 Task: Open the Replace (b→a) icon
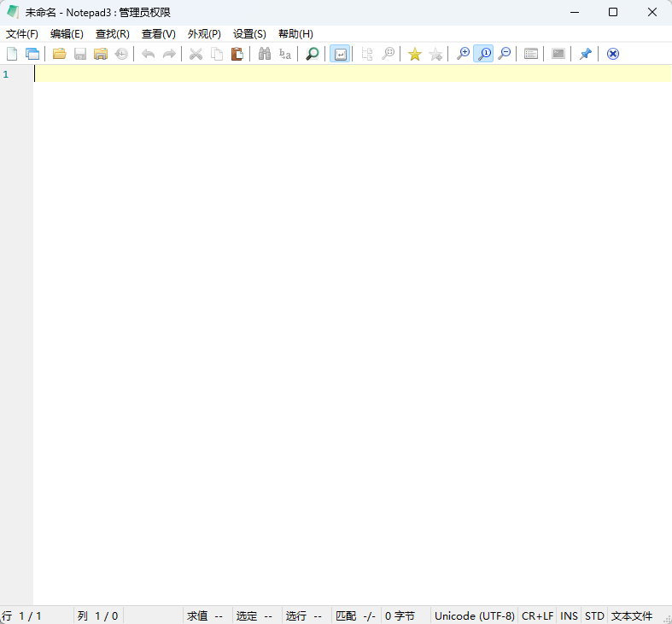285,54
